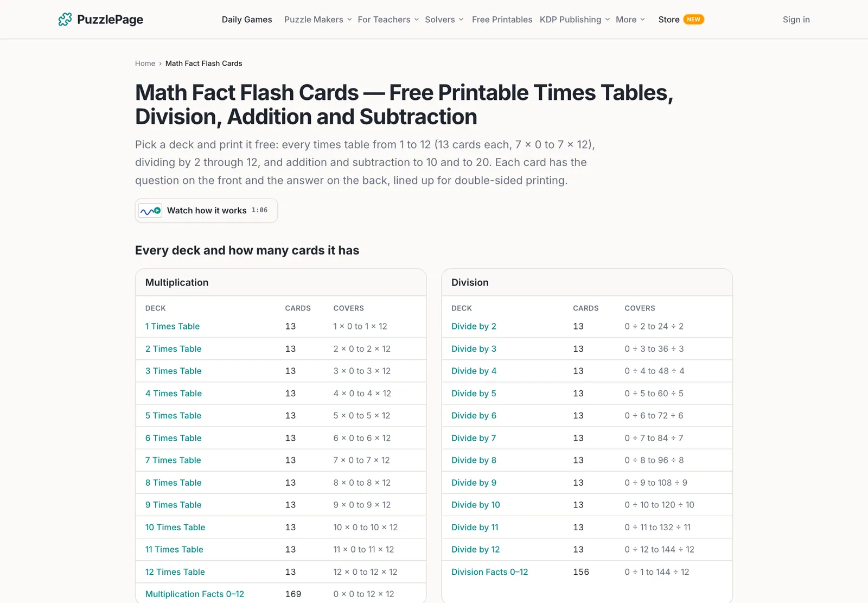Open the Multiplication Facts 0–12 deck
The height and width of the screenshot is (603, 868).
click(195, 594)
